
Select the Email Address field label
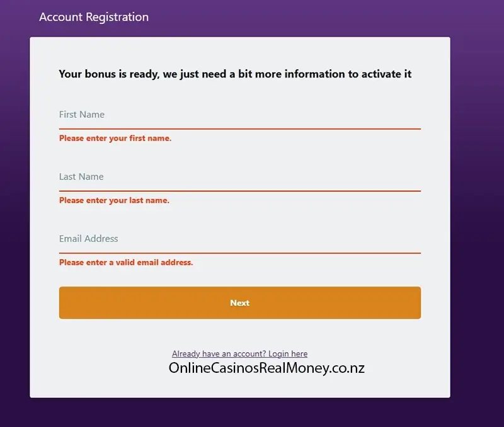pyautogui.click(x=88, y=239)
